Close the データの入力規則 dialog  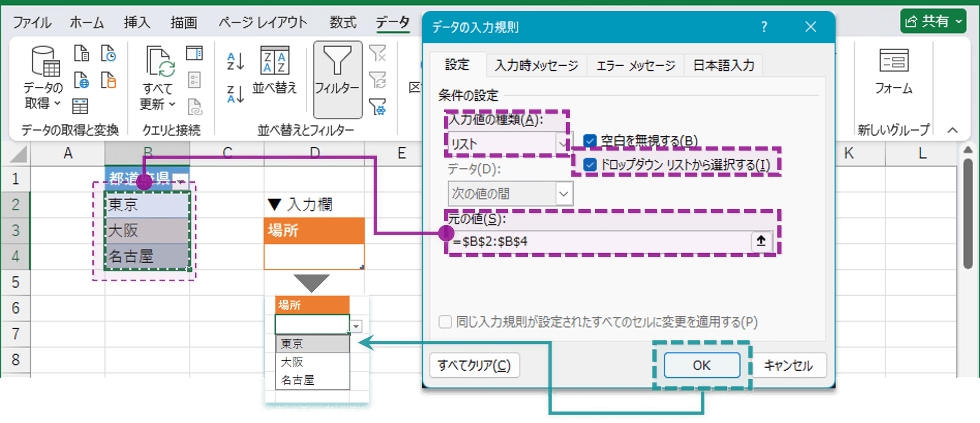[811, 27]
